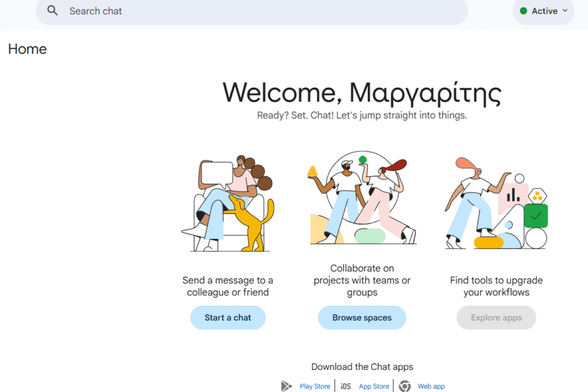
Task: Click the Download the Chat apps text
Action: 362,367
